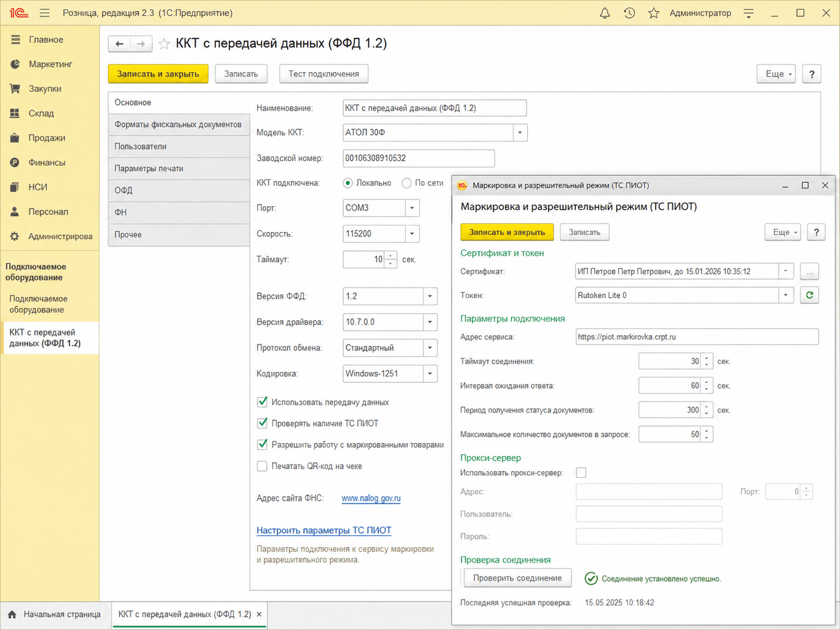Viewport: 840px width, 630px height.
Task: Click 1C logo in title bar
Action: pyautogui.click(x=19, y=13)
